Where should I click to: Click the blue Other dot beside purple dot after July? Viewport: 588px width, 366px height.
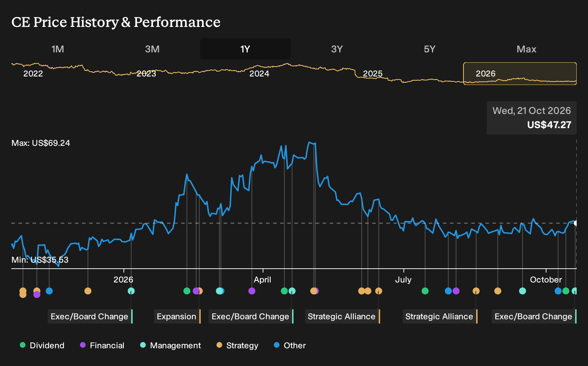[448, 291]
